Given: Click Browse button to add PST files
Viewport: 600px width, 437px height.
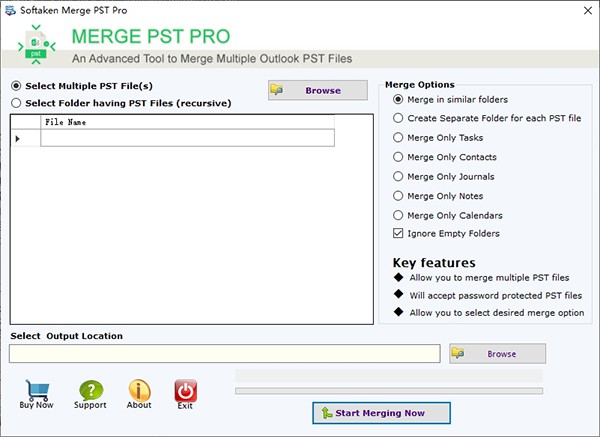Looking at the screenshot, I should pyautogui.click(x=318, y=90).
